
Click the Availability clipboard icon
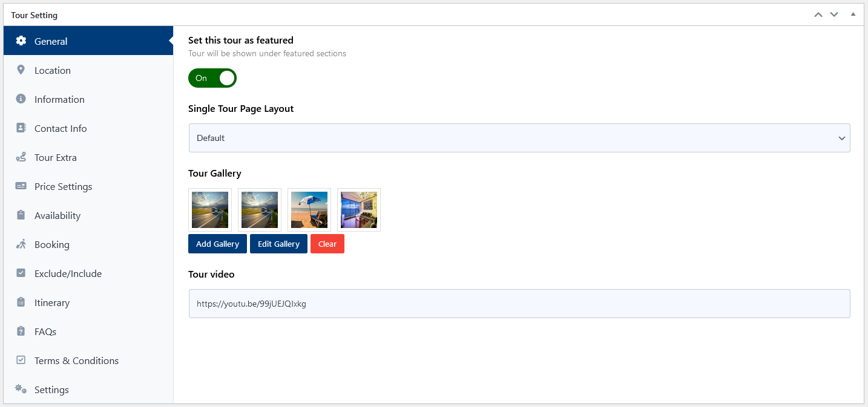pos(21,215)
